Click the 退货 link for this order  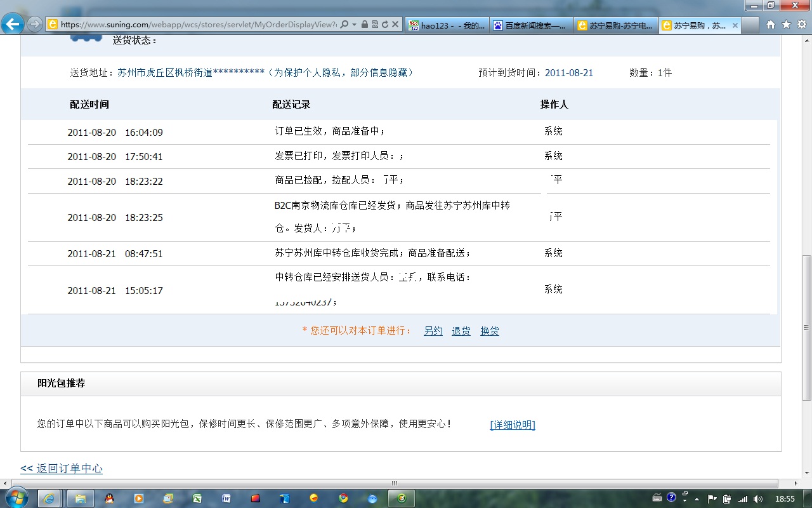tap(461, 330)
